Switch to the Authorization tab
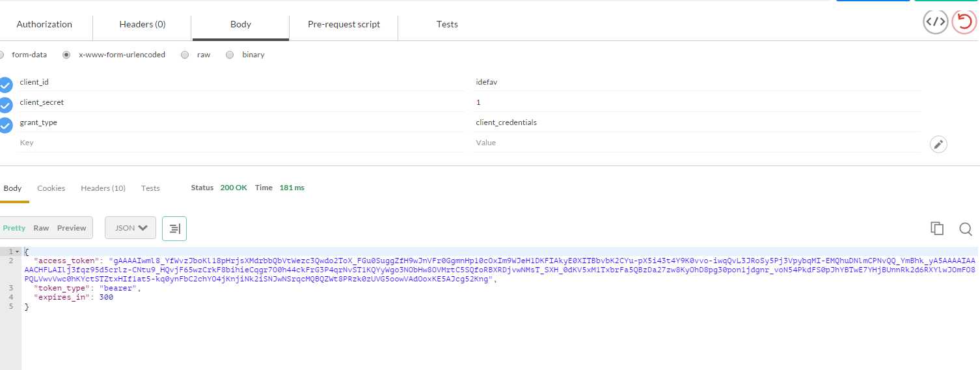 [44, 24]
